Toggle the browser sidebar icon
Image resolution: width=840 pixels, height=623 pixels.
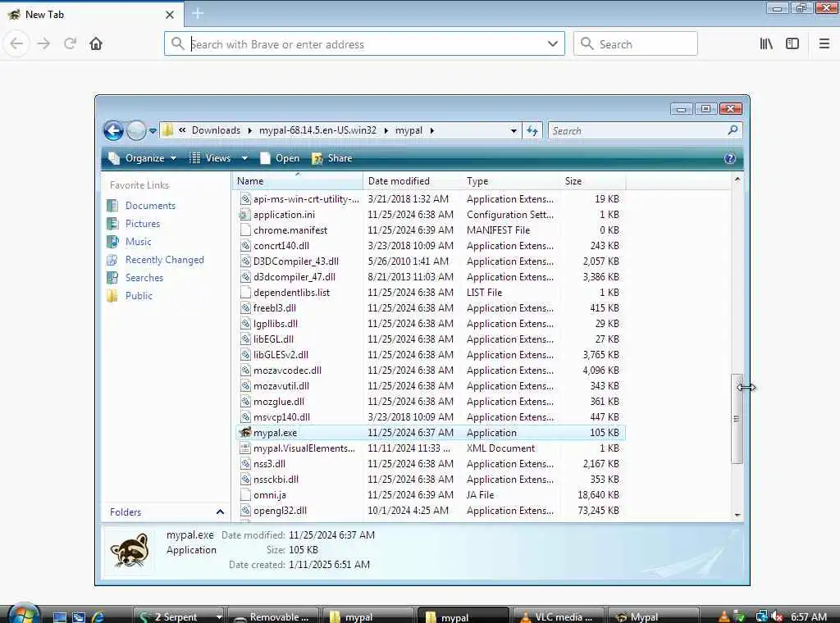792,44
